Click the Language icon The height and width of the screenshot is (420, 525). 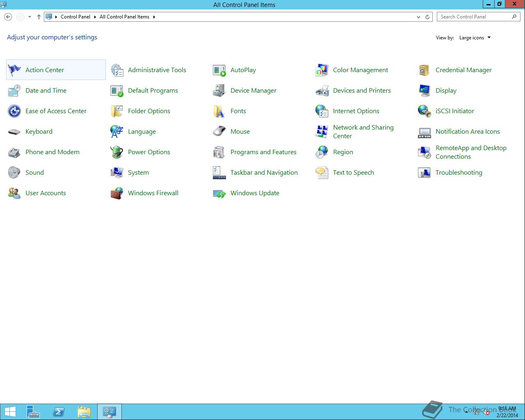tap(117, 132)
